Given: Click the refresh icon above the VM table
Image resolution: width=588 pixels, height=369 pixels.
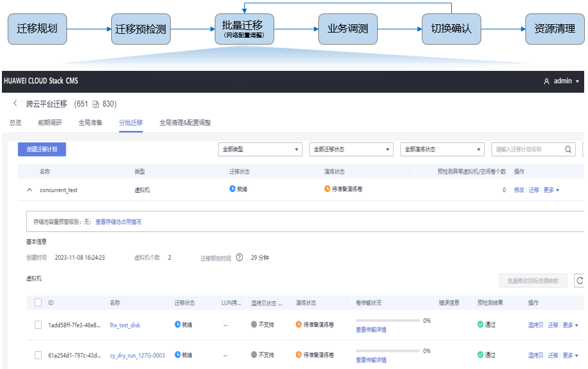Looking at the screenshot, I should (580, 280).
